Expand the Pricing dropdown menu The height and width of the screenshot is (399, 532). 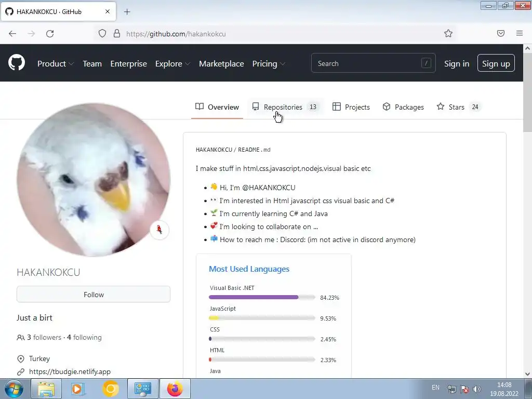(269, 63)
